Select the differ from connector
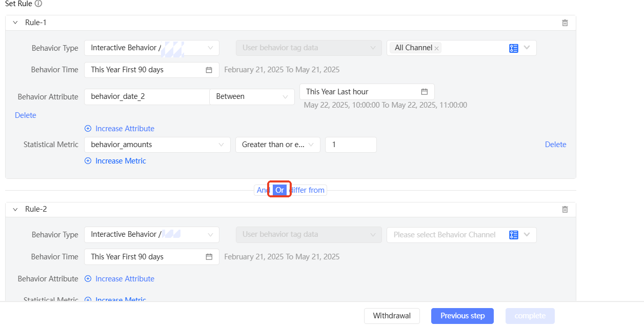The height and width of the screenshot is (326, 644). [307, 190]
